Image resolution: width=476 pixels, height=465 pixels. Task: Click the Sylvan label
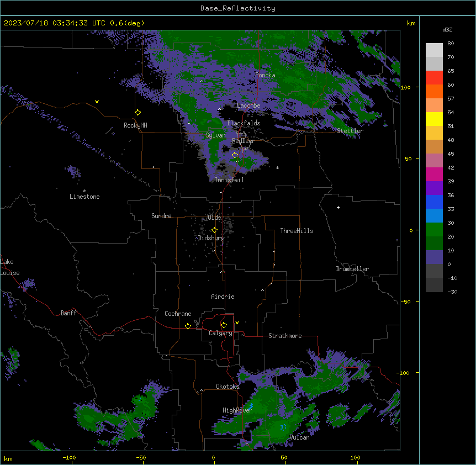[215, 135]
